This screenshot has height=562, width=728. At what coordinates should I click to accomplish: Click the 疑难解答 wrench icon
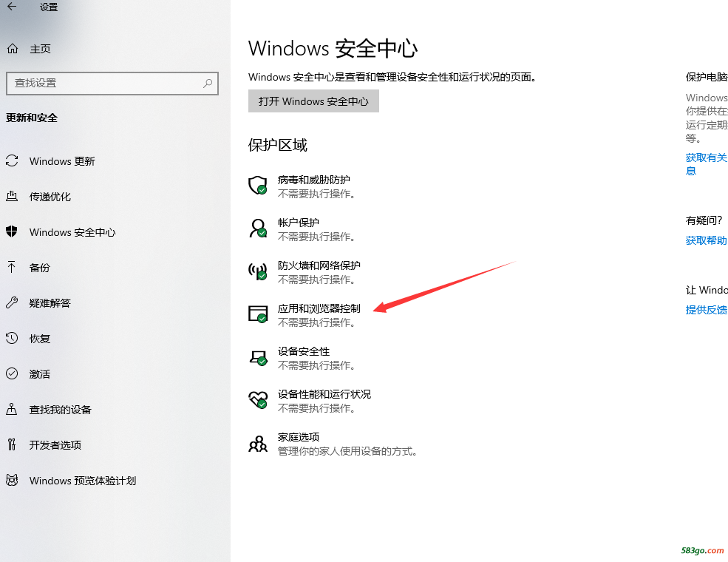12,303
